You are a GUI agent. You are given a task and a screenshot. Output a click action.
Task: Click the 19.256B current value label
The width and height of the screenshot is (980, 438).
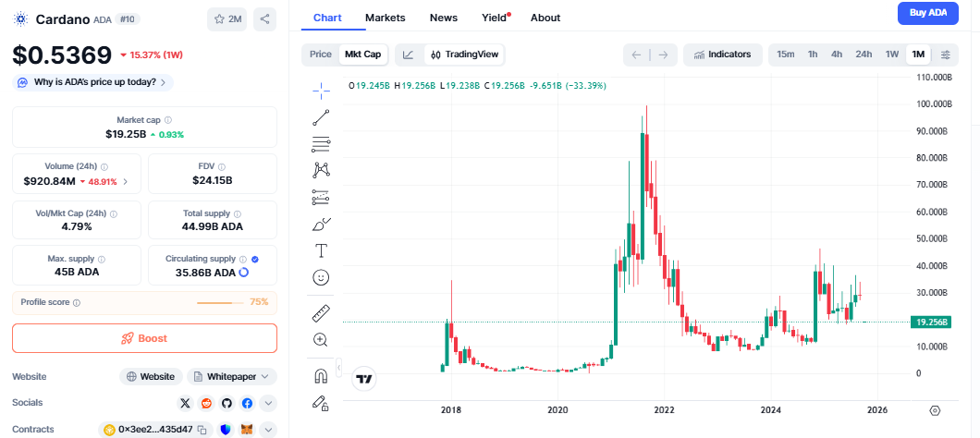(932, 322)
